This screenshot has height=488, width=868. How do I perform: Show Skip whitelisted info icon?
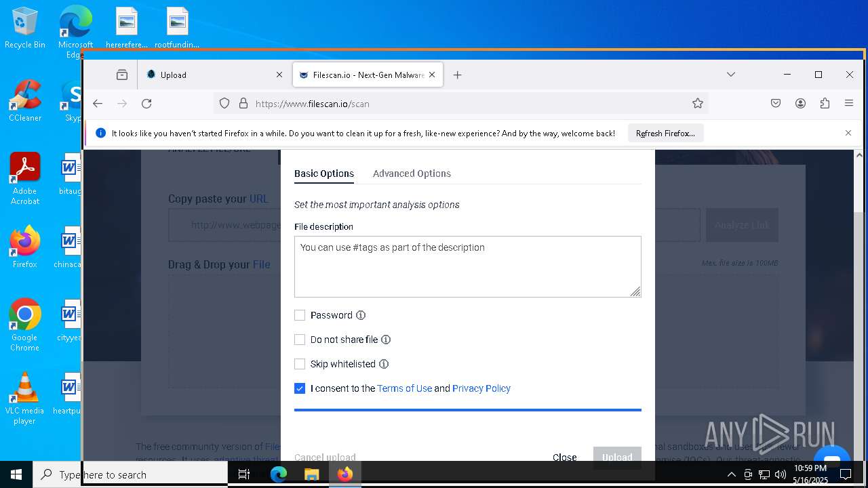tap(384, 364)
